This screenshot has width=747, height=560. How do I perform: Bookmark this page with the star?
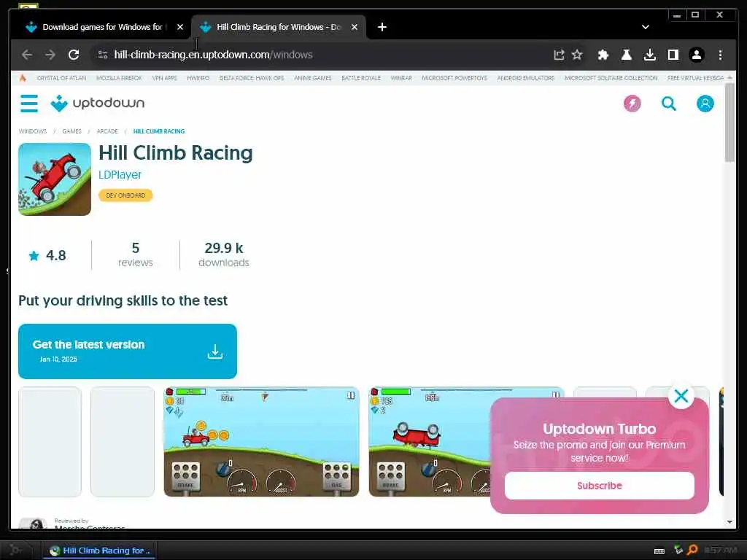point(578,55)
